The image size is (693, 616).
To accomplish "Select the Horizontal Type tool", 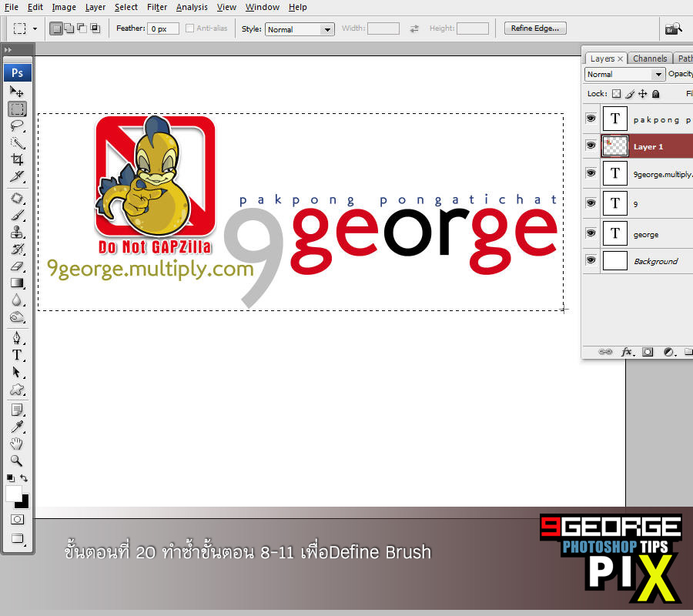I will click(17, 355).
